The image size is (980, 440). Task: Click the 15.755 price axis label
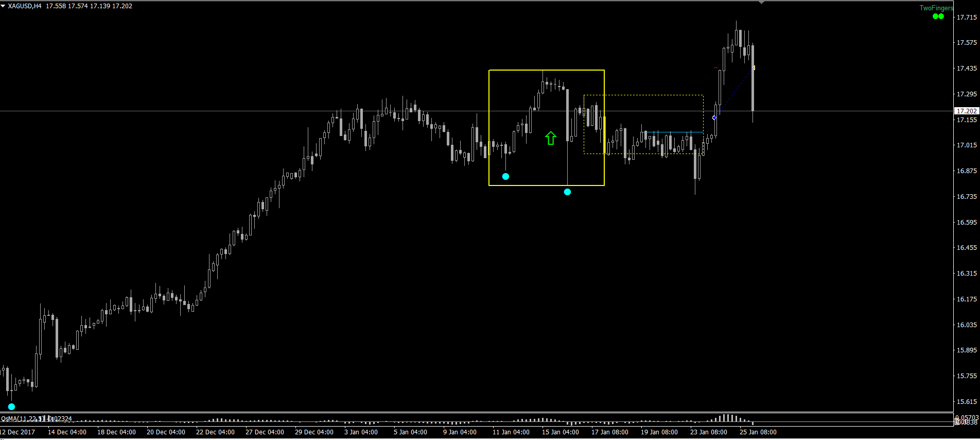coord(967,376)
